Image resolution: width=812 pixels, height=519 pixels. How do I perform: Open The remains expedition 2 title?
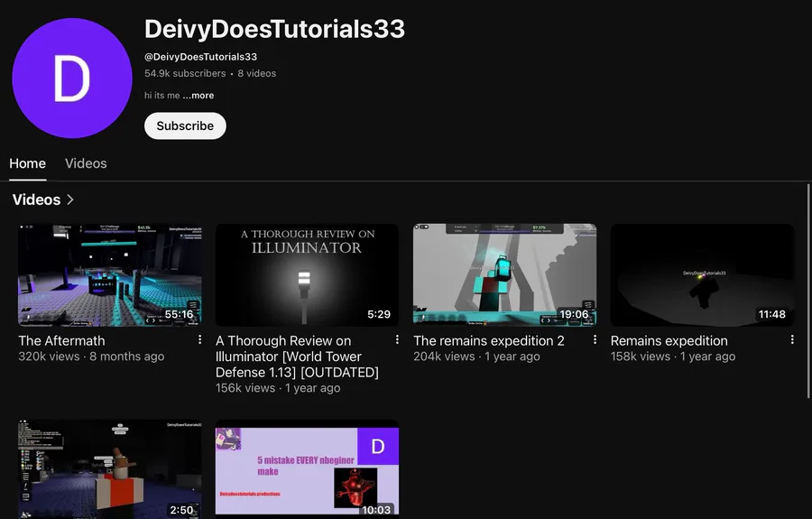(x=489, y=341)
